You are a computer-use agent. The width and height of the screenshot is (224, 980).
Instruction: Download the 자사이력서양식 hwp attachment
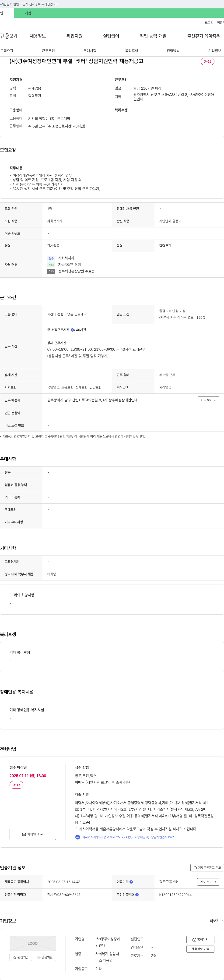128,837
